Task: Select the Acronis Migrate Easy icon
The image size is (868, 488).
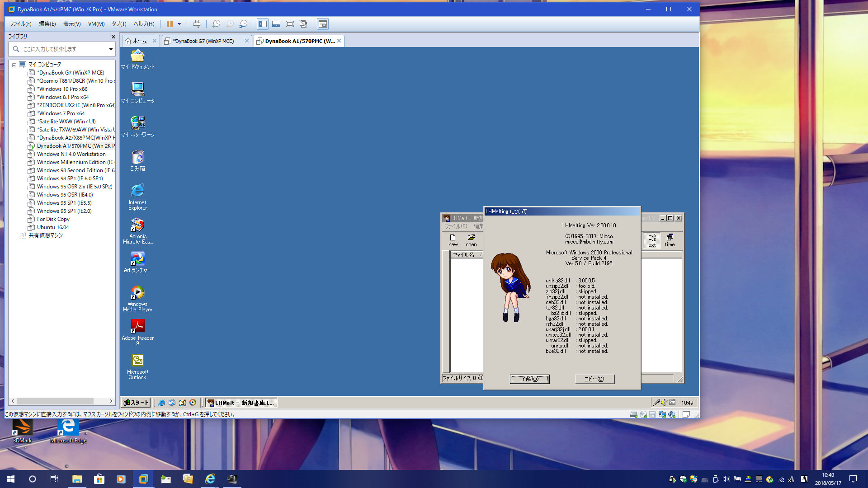Action: 137,231
